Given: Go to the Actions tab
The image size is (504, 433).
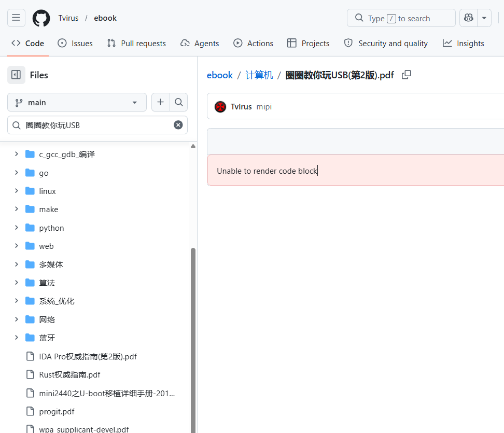Looking at the screenshot, I should coord(253,44).
